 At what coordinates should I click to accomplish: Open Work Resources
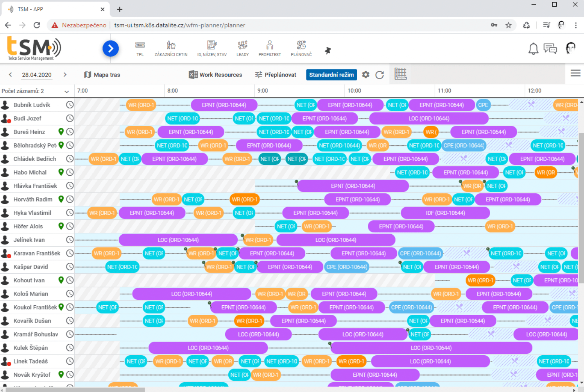215,75
